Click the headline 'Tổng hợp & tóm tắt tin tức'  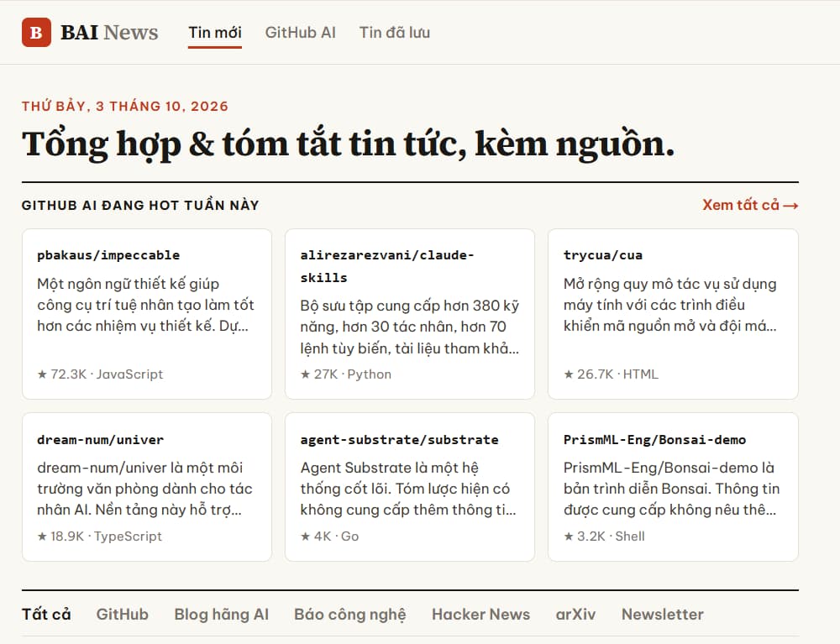(x=349, y=144)
